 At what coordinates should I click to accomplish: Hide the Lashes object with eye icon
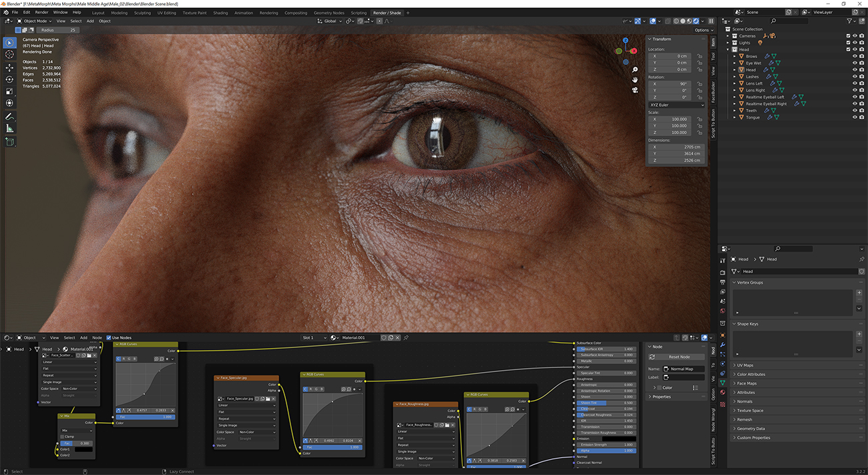pos(854,77)
